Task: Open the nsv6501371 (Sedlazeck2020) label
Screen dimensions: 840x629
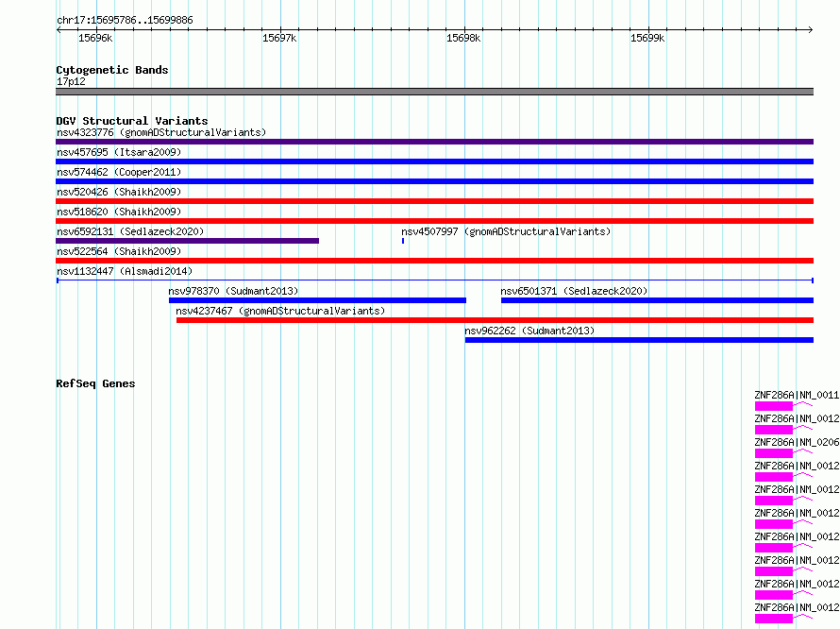Action: click(574, 291)
